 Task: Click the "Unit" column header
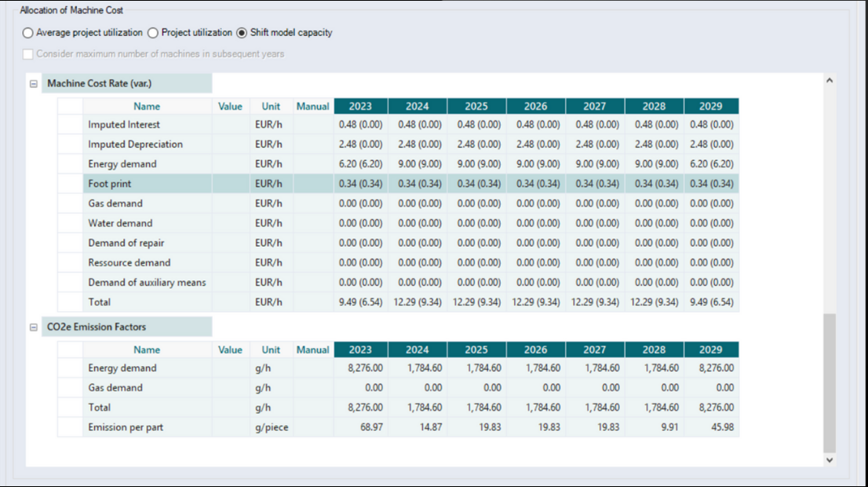[270, 105]
